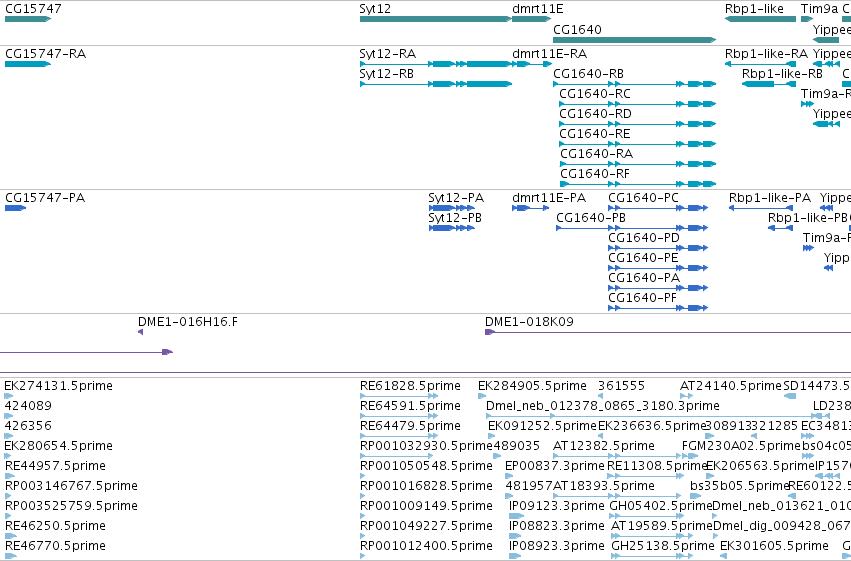Click EST EK280654.5prime
851x561 pixels.
click(x=59, y=446)
